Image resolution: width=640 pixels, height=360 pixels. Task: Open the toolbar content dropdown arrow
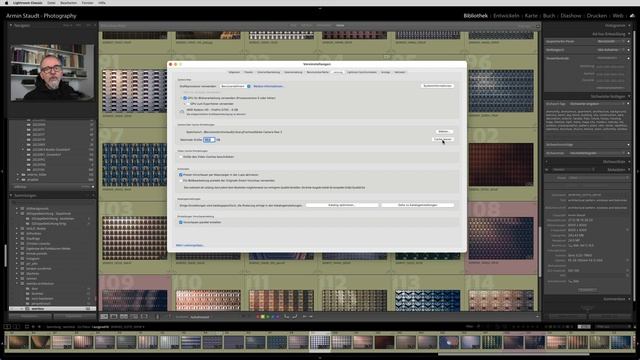click(x=537, y=317)
